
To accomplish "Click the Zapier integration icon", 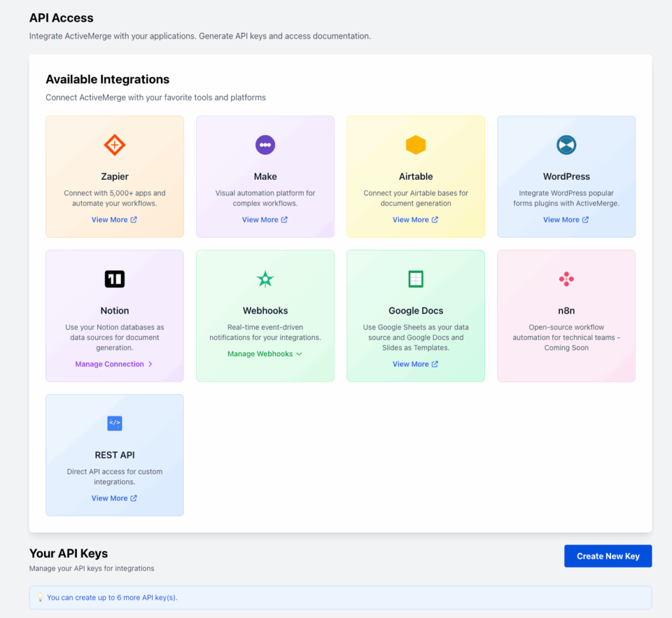I will [x=114, y=145].
